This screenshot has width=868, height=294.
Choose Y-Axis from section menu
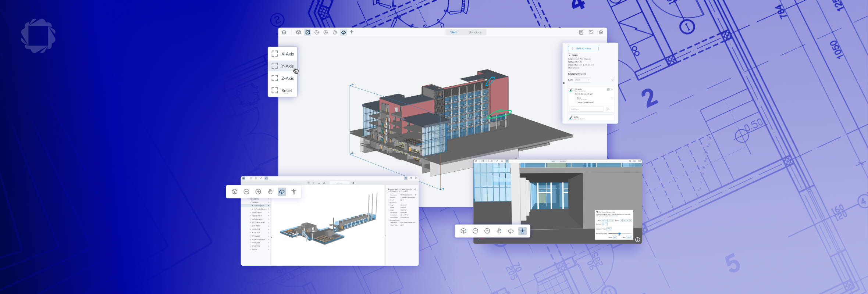pyautogui.click(x=282, y=66)
